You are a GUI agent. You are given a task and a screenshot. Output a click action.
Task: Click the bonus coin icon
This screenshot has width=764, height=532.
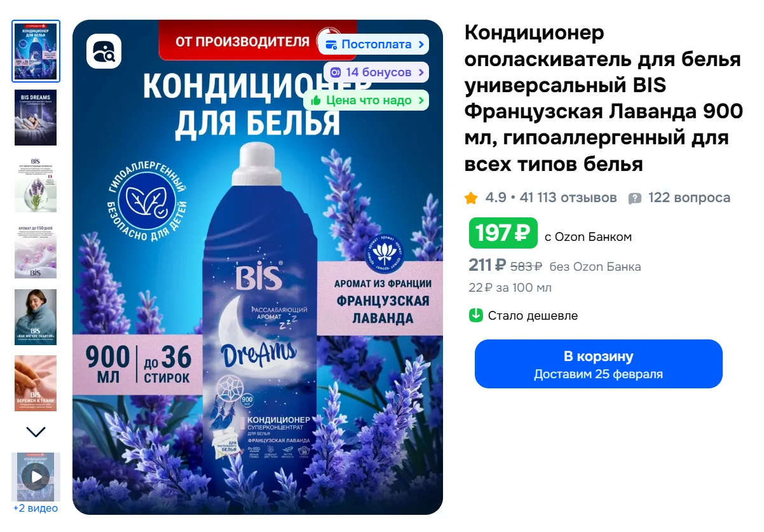point(336,72)
